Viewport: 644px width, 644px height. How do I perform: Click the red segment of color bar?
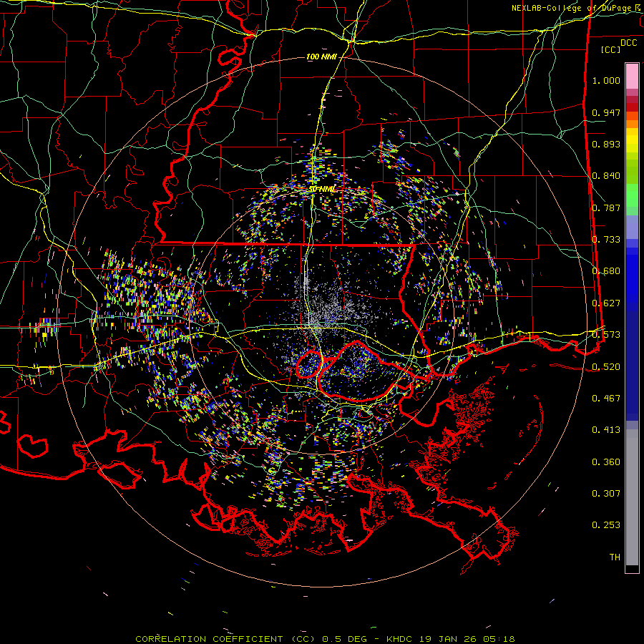click(x=632, y=107)
